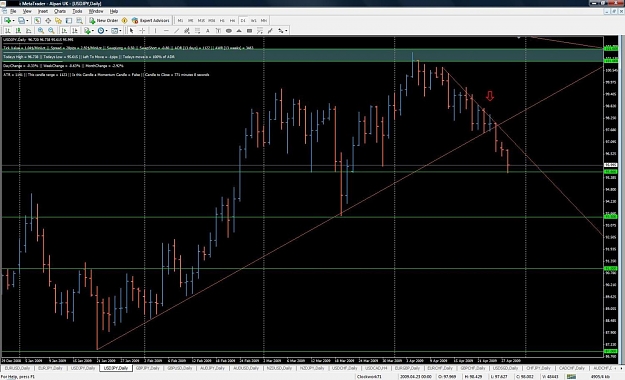Open the Window menu

click(x=96, y=11)
